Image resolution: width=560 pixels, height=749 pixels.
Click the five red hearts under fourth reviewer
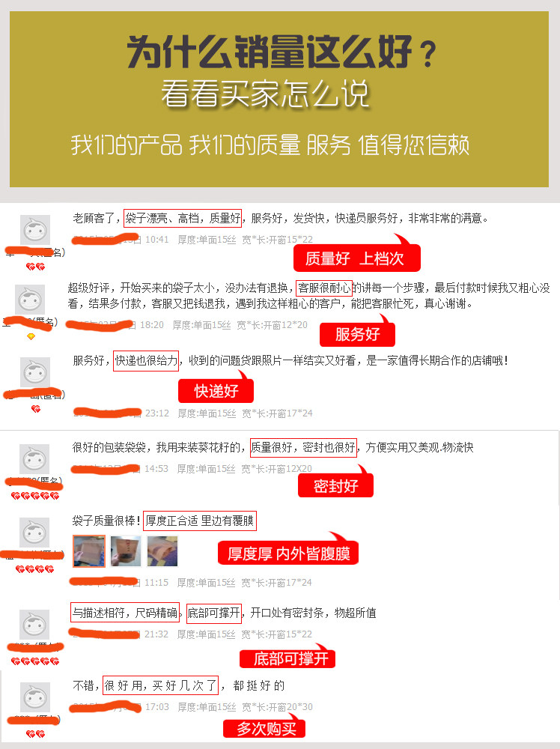(35, 496)
